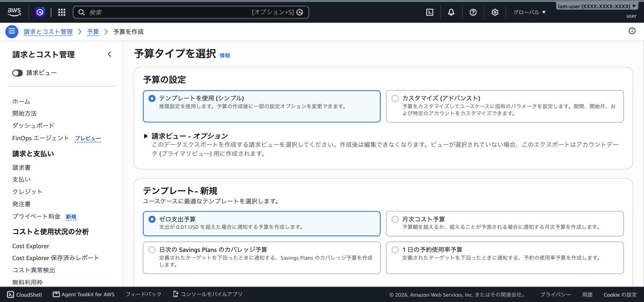Open プライベート料金 in the sidebar
Screen dimensions: 644x302
36,216
